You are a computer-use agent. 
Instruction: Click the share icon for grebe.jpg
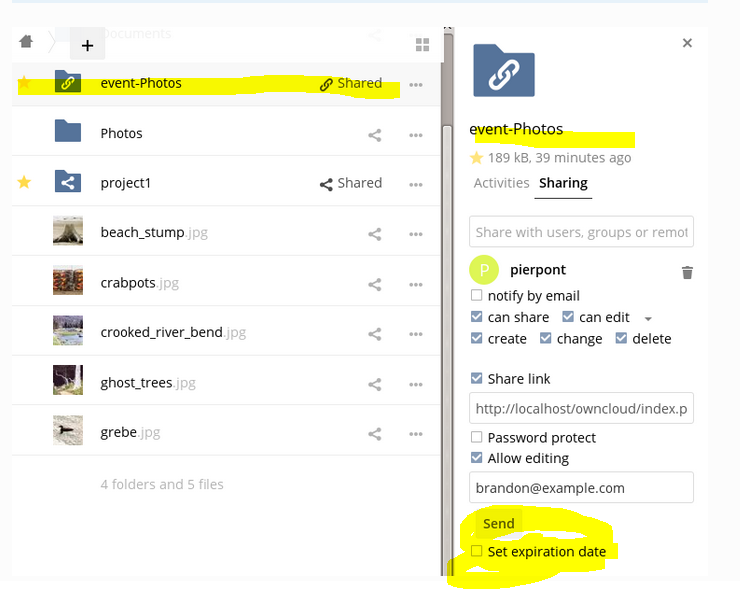tap(375, 434)
